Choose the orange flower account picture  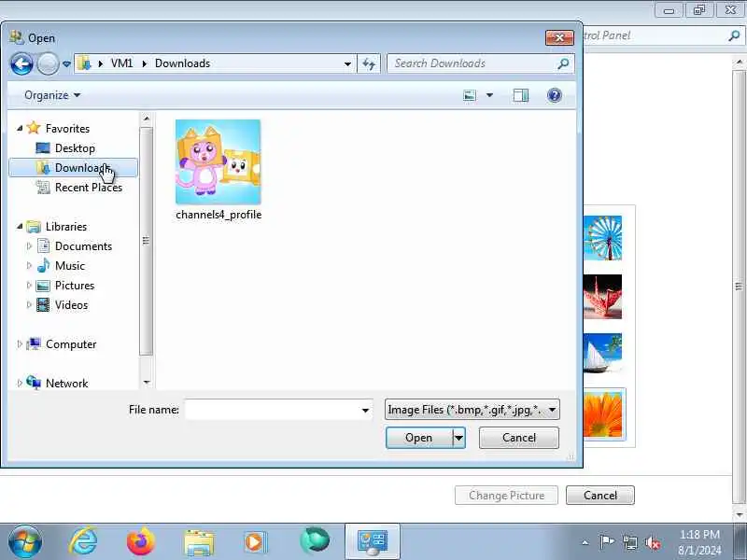[602, 414]
